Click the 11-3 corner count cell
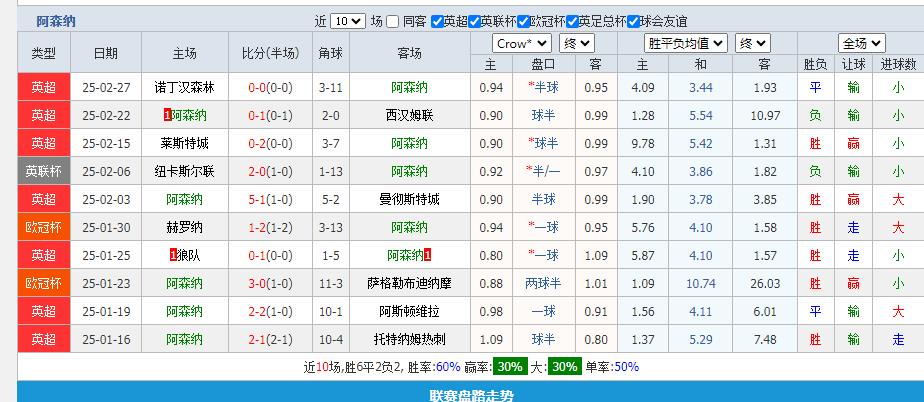This screenshot has width=924, height=402. [x=331, y=284]
